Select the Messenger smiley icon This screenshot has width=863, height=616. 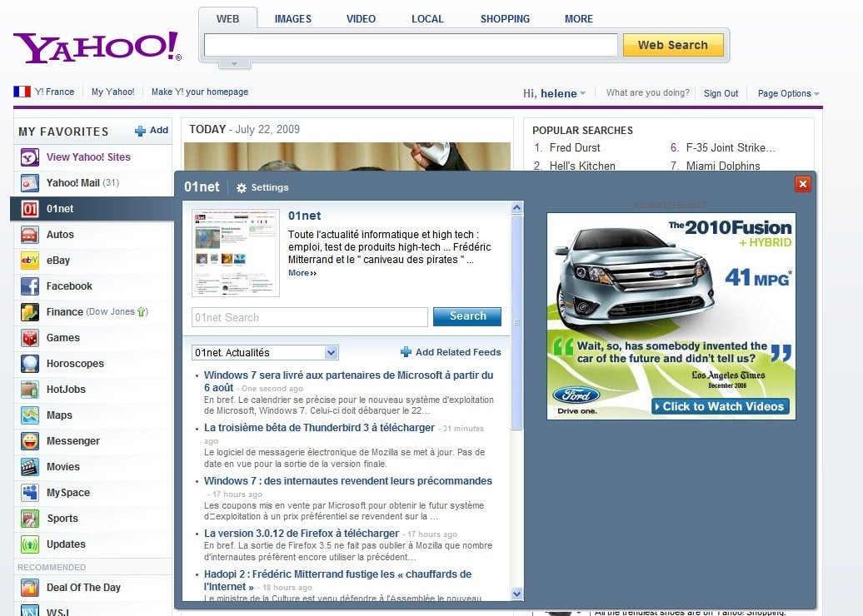click(30, 441)
